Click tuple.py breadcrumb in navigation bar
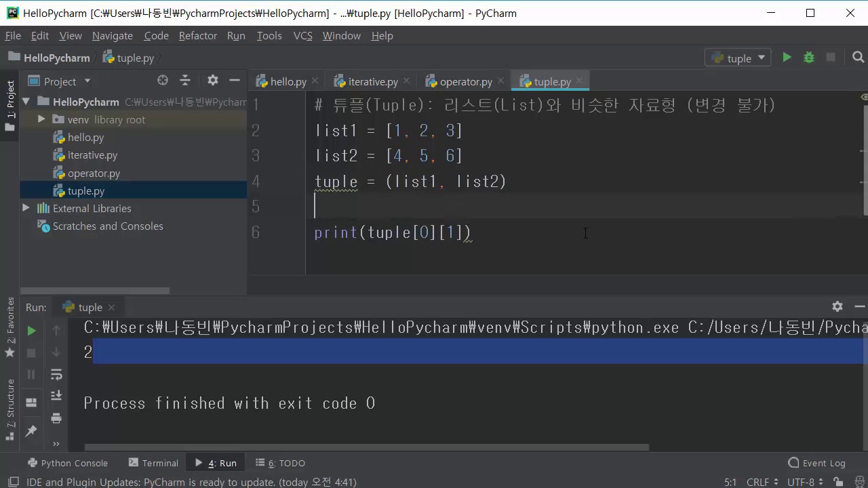868x488 pixels. [x=129, y=58]
